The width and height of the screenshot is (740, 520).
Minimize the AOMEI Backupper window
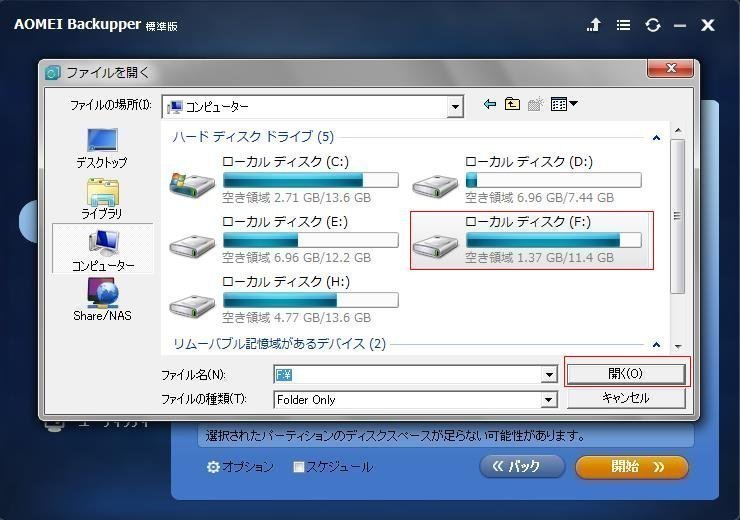(x=680, y=25)
